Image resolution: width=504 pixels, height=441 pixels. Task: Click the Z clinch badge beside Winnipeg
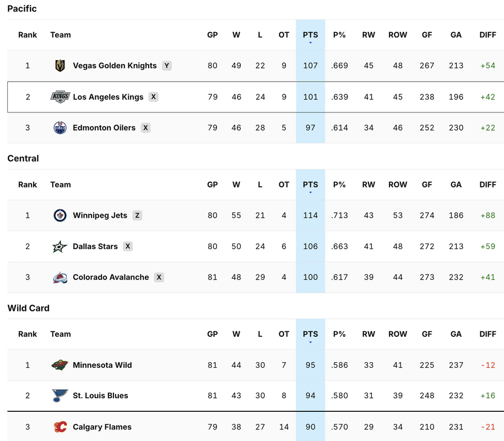137,215
